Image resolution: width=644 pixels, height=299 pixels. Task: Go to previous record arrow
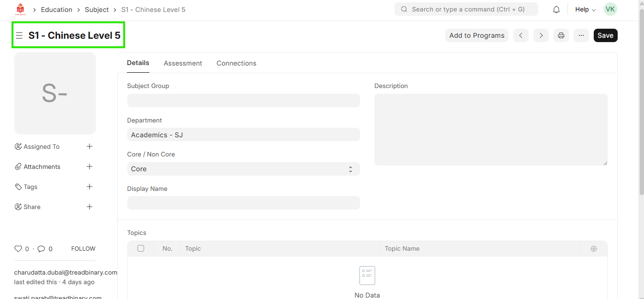tap(521, 35)
